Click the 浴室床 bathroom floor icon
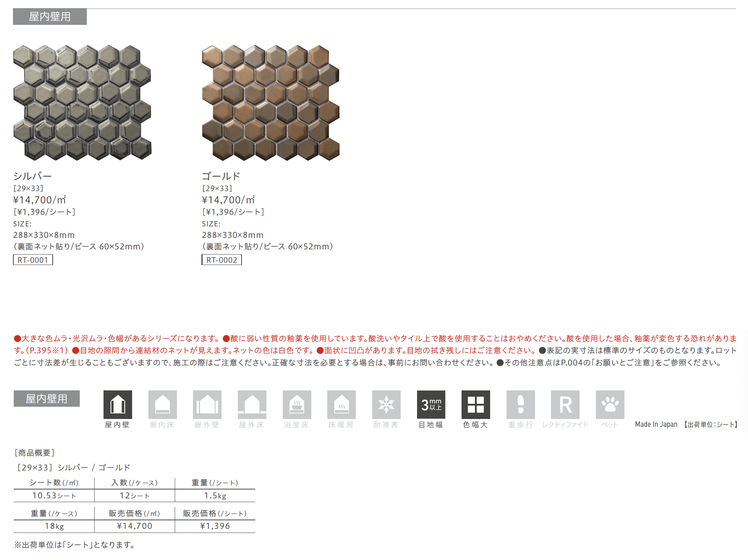Screen dimensions: 748x560 [297, 405]
